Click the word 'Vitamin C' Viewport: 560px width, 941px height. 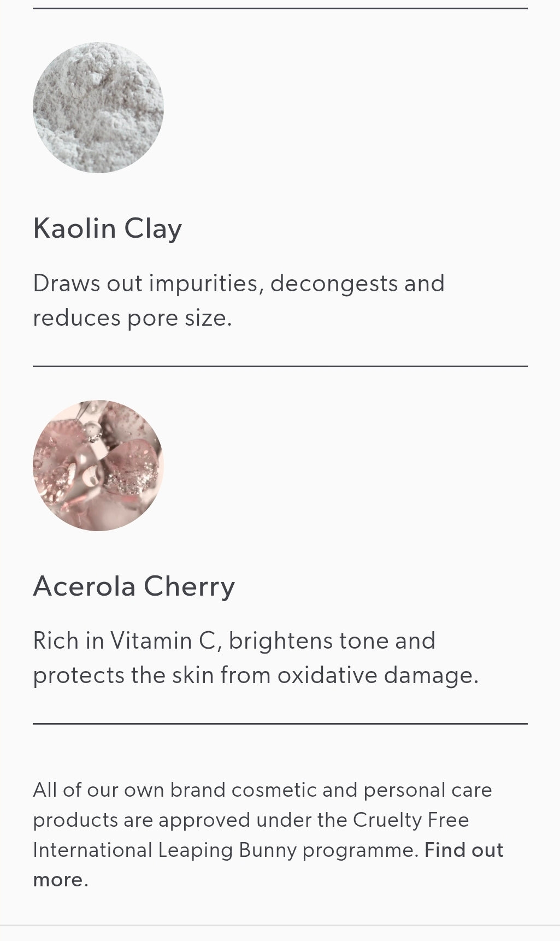click(163, 641)
